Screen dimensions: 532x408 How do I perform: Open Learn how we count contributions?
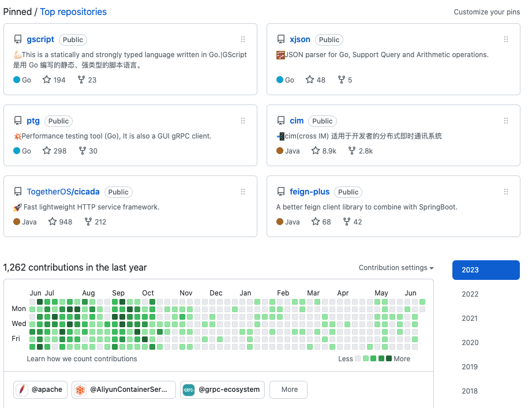coord(82,359)
